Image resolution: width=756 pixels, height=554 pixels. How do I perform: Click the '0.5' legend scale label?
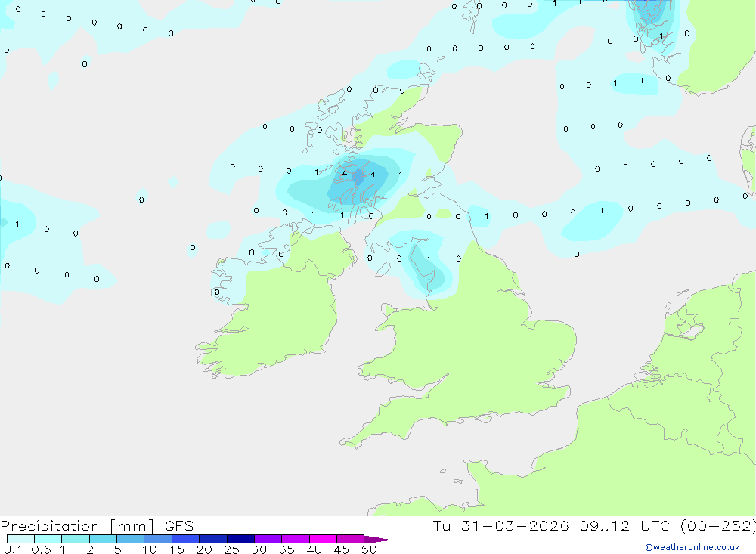41,549
